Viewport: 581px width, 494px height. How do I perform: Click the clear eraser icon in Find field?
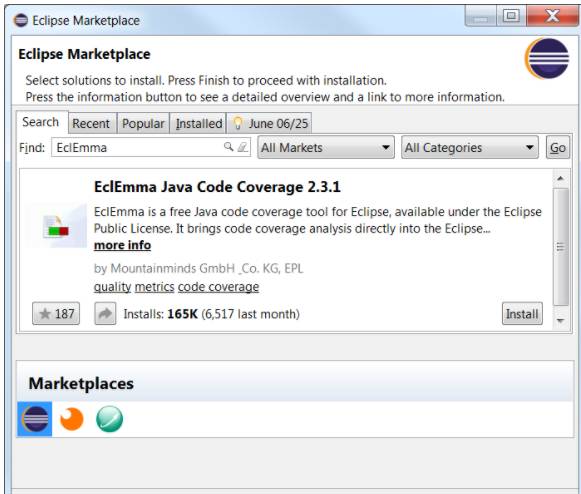[242, 147]
